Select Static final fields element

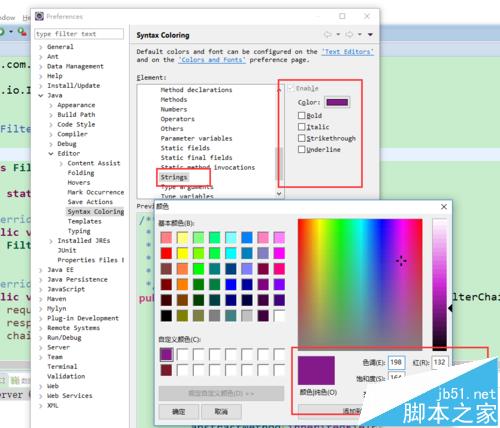pyautogui.click(x=196, y=157)
